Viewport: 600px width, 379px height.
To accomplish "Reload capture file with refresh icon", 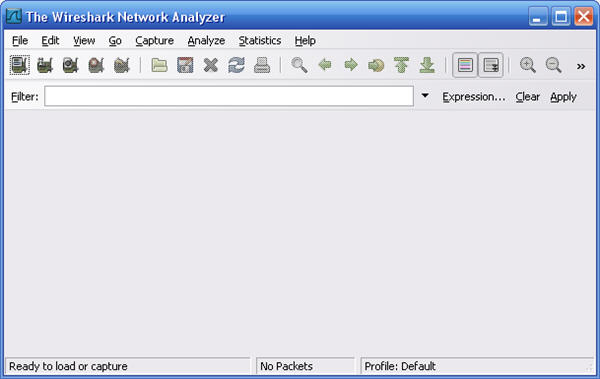I will [x=236, y=65].
